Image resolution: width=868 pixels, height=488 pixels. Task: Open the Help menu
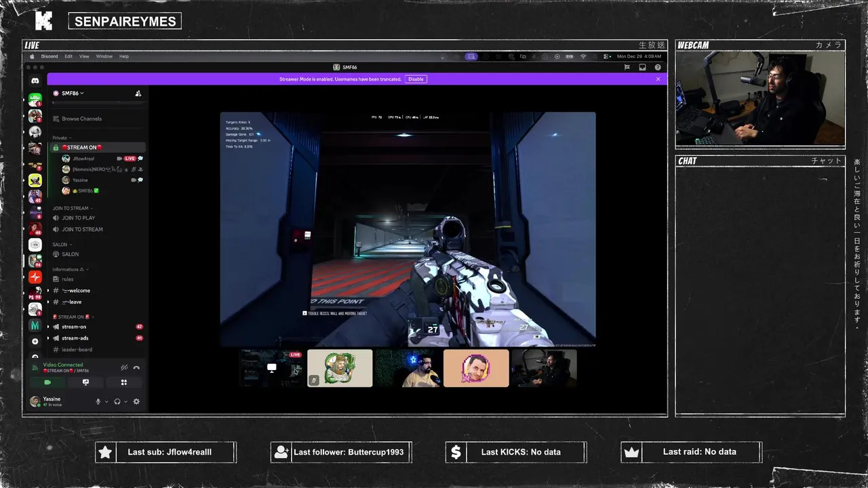pos(124,57)
